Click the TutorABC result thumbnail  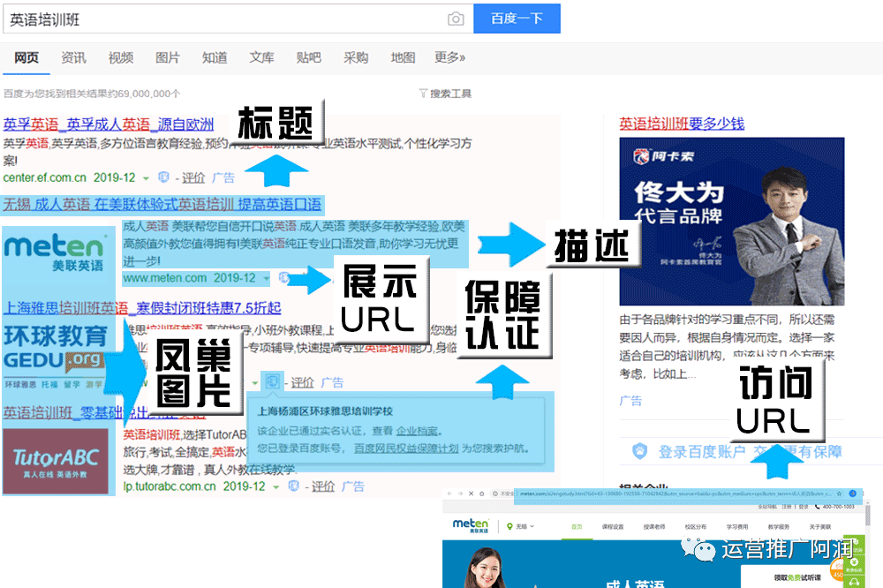[x=55, y=461]
